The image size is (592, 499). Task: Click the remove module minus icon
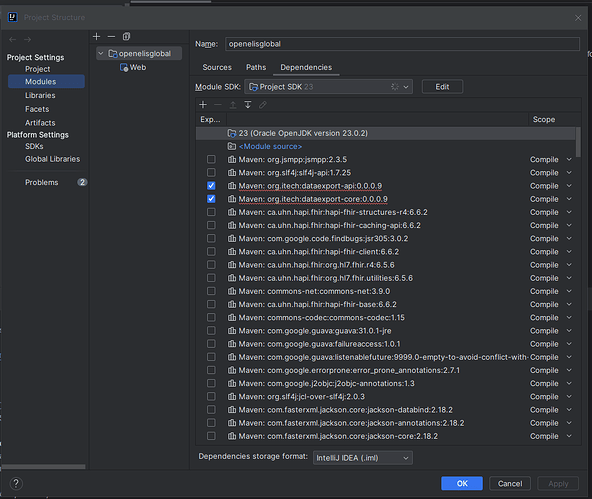coord(111,37)
